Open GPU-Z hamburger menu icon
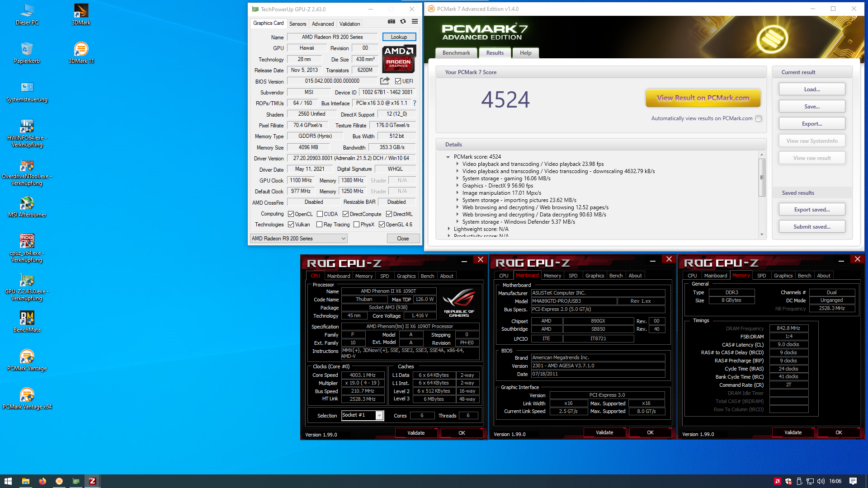Viewport: 868px width, 488px height. [415, 21]
